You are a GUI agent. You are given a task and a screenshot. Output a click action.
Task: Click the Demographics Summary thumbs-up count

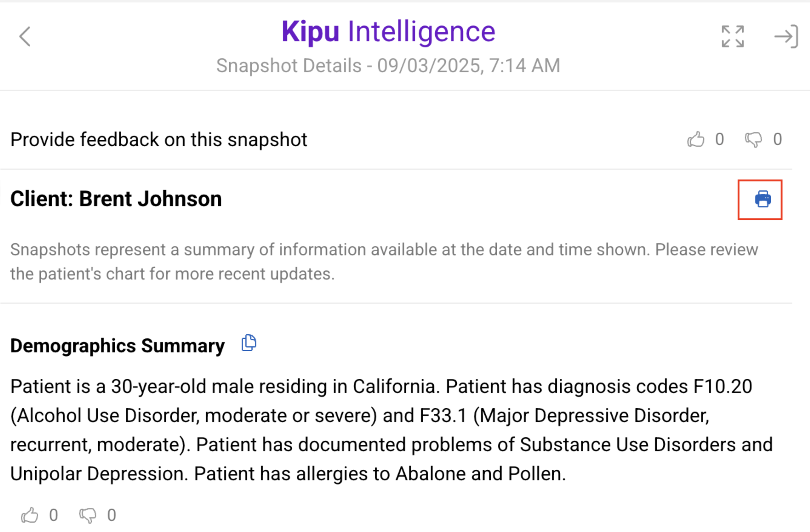point(53,515)
